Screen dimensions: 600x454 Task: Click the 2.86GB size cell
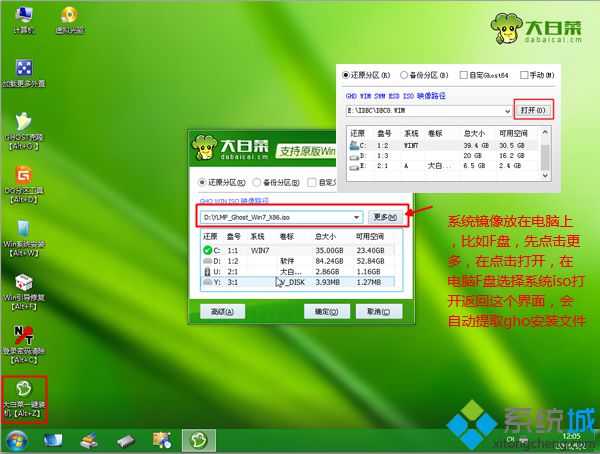pyautogui.click(x=327, y=271)
